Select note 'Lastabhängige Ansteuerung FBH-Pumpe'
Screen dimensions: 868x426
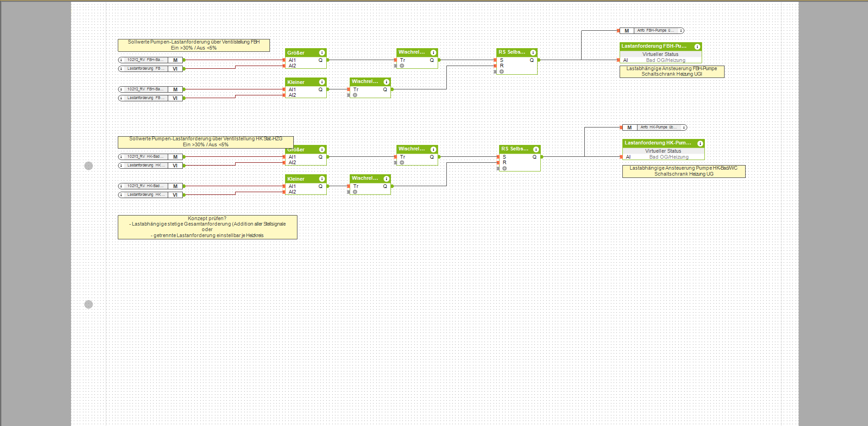tap(672, 72)
